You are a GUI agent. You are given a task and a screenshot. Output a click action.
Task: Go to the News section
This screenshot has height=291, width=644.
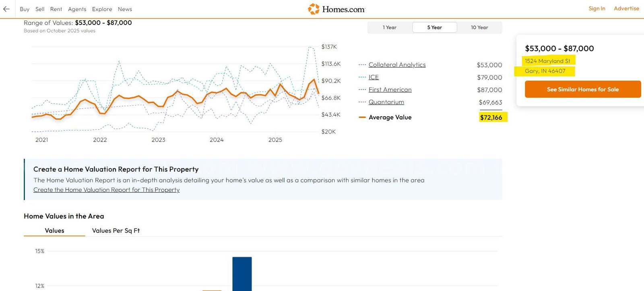tap(125, 9)
